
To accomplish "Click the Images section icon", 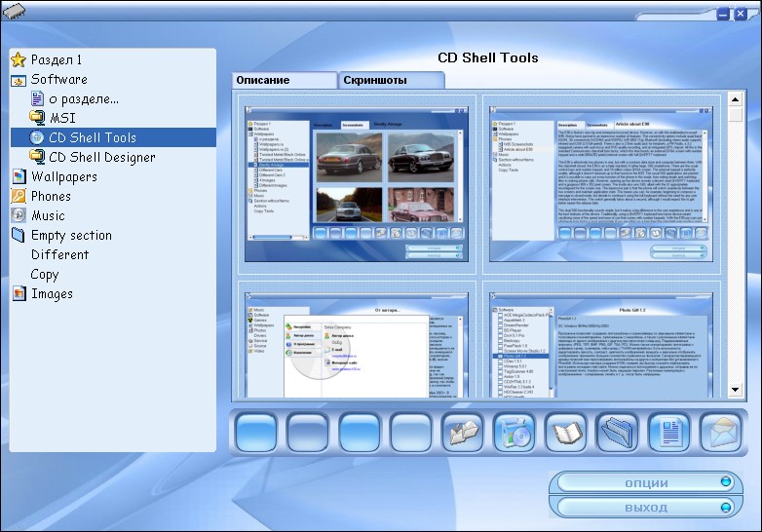I will pos(19,293).
